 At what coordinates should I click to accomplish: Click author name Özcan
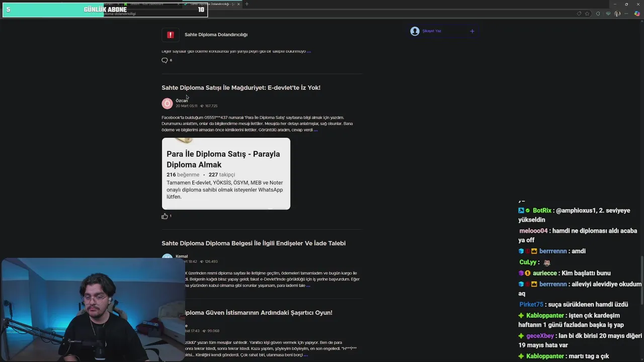coord(182,101)
